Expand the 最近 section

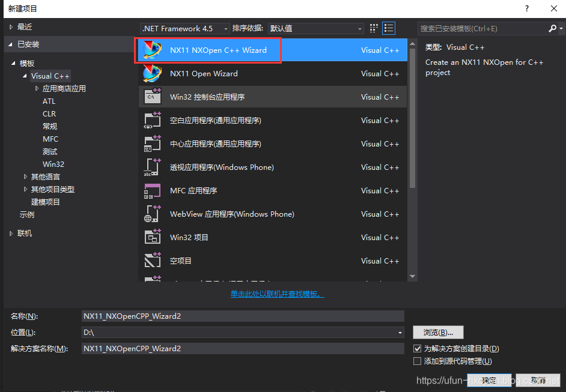tap(11, 27)
